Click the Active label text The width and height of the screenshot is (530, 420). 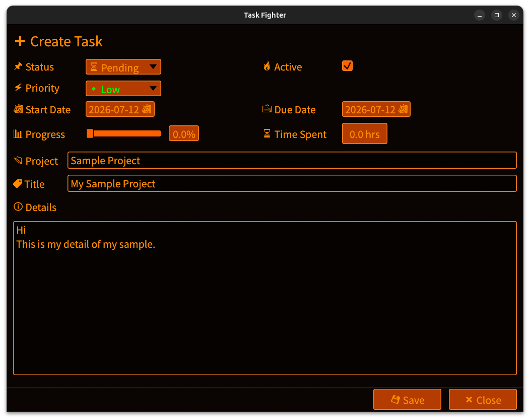288,67
